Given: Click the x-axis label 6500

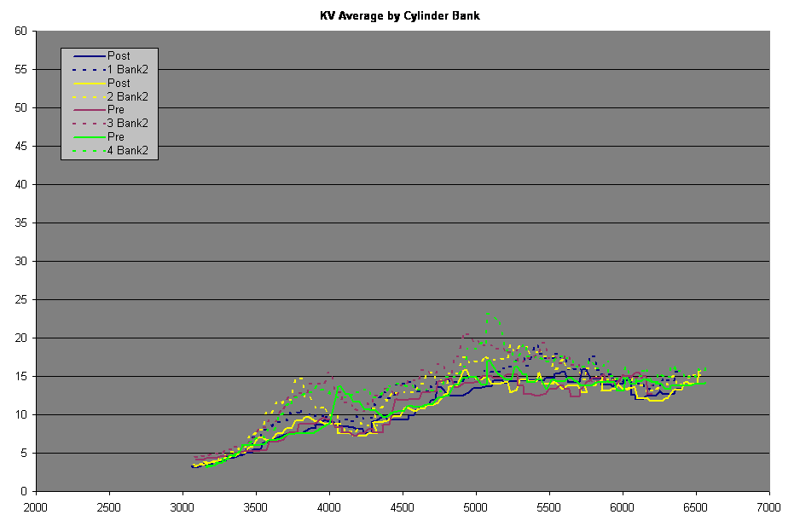Looking at the screenshot, I should (696, 507).
